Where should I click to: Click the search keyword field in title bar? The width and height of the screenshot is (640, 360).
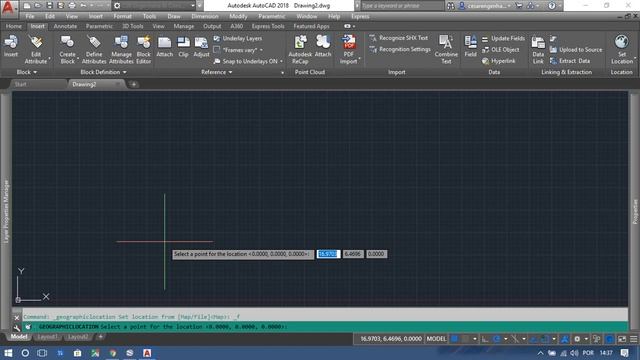tap(402, 6)
